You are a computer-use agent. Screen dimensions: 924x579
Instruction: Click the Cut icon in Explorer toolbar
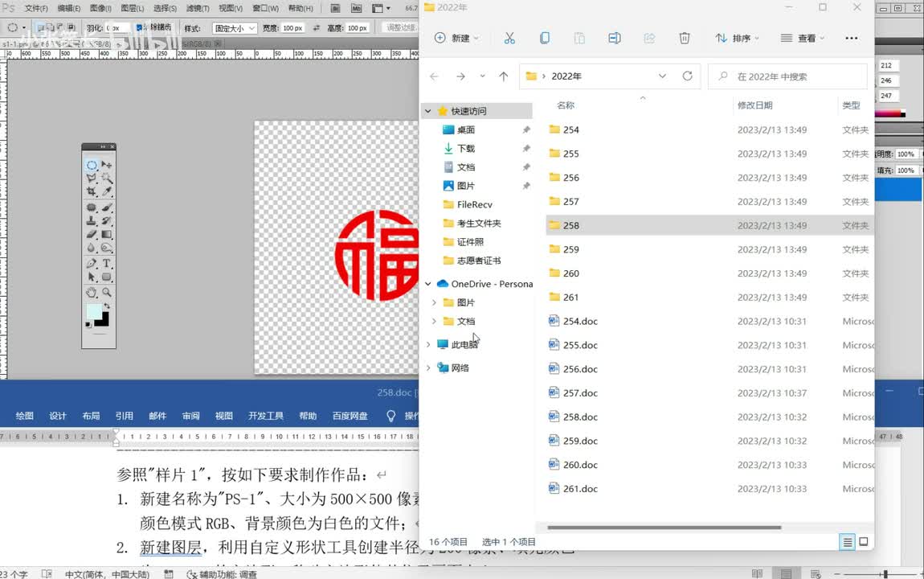[x=509, y=39]
